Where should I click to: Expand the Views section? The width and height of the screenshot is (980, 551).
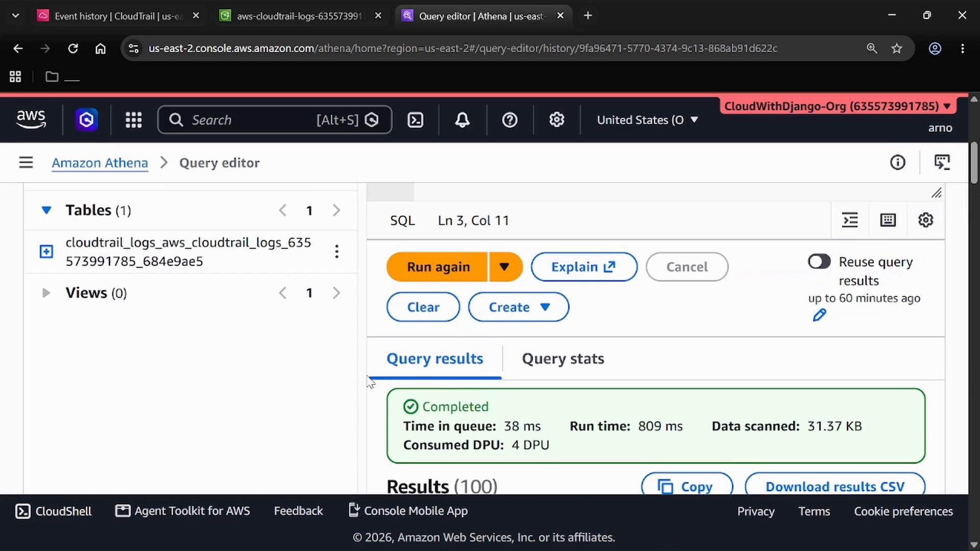46,293
